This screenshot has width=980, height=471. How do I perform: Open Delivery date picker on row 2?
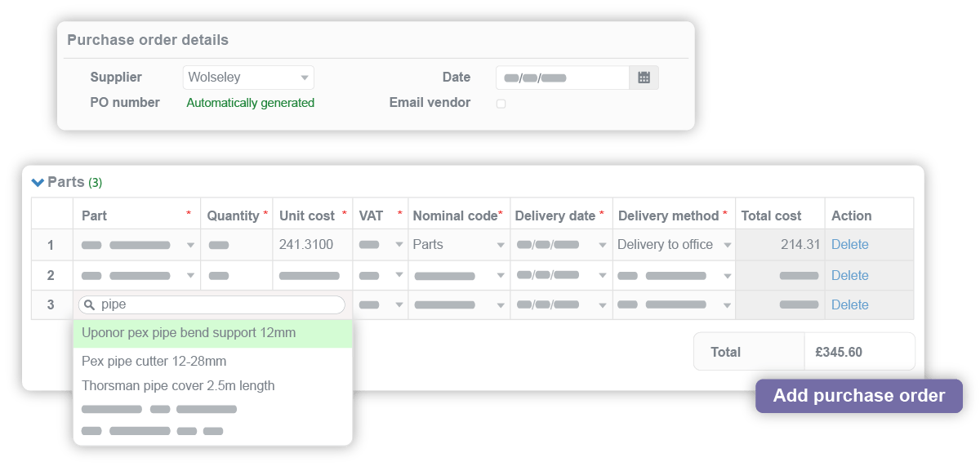click(x=602, y=275)
